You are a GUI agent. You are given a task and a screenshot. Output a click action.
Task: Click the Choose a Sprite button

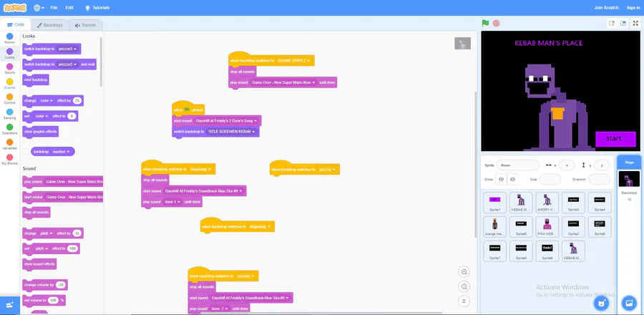click(x=602, y=304)
